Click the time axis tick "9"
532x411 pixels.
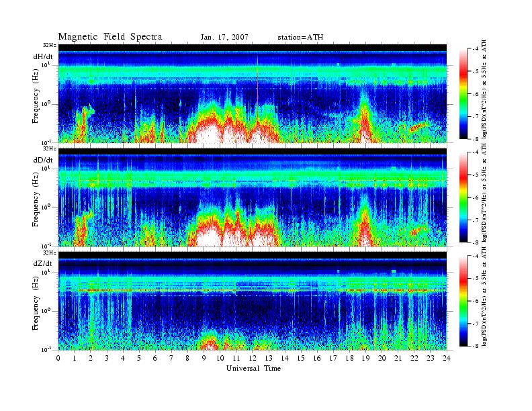click(x=204, y=358)
